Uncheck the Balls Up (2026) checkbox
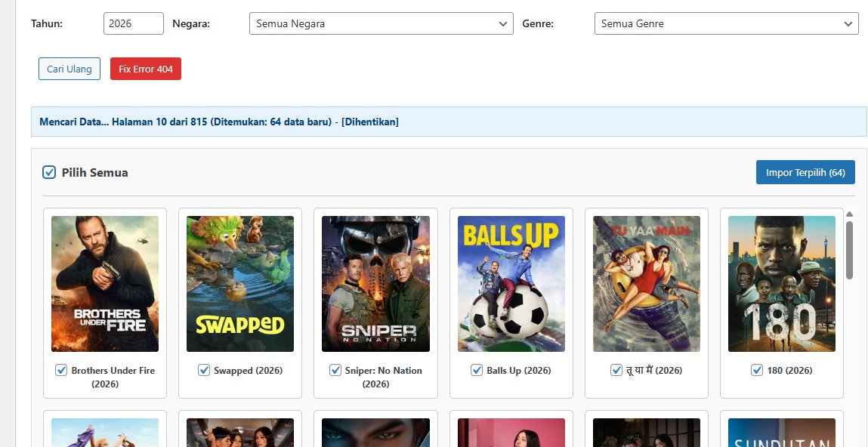The height and width of the screenshot is (447, 868). [x=477, y=370]
